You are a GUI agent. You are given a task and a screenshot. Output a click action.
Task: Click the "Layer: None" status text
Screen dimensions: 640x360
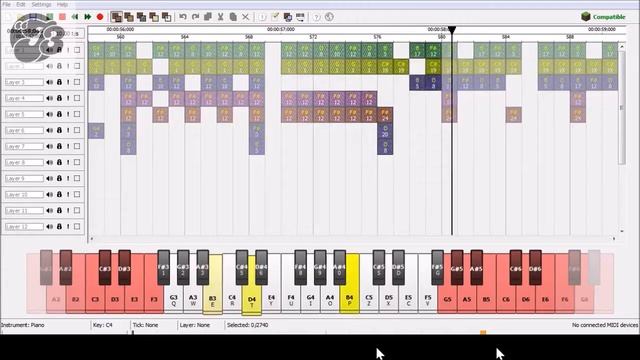coord(195,325)
